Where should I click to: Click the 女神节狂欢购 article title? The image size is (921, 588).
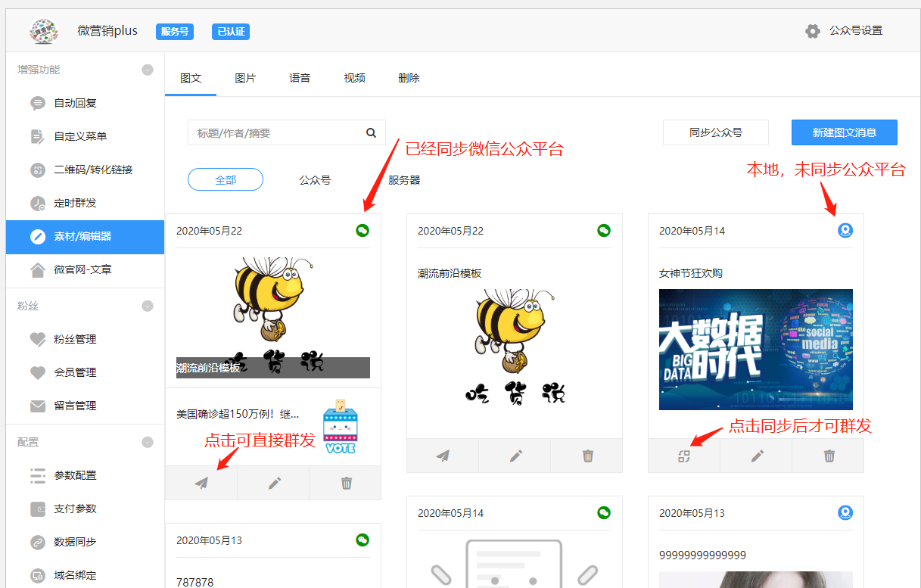(691, 273)
